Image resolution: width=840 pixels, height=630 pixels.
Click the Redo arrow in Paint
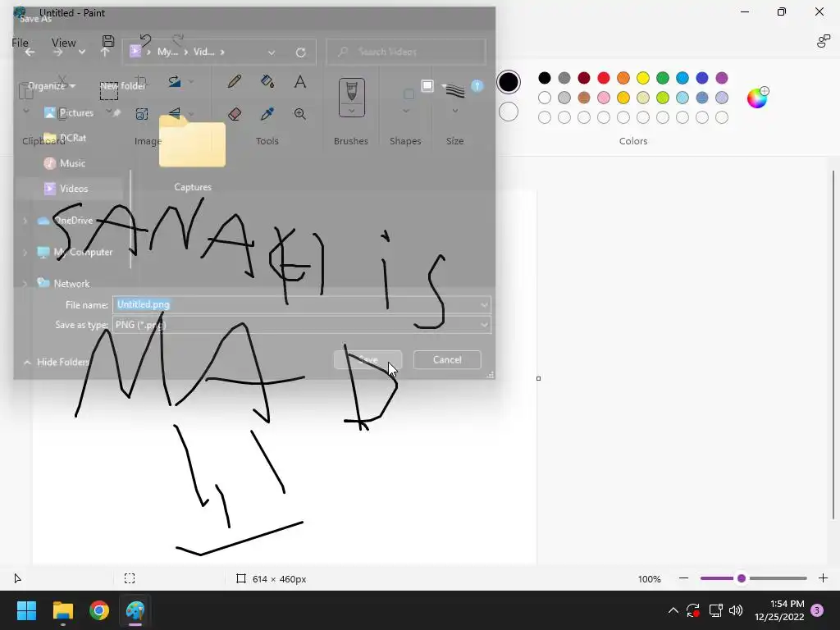178,41
